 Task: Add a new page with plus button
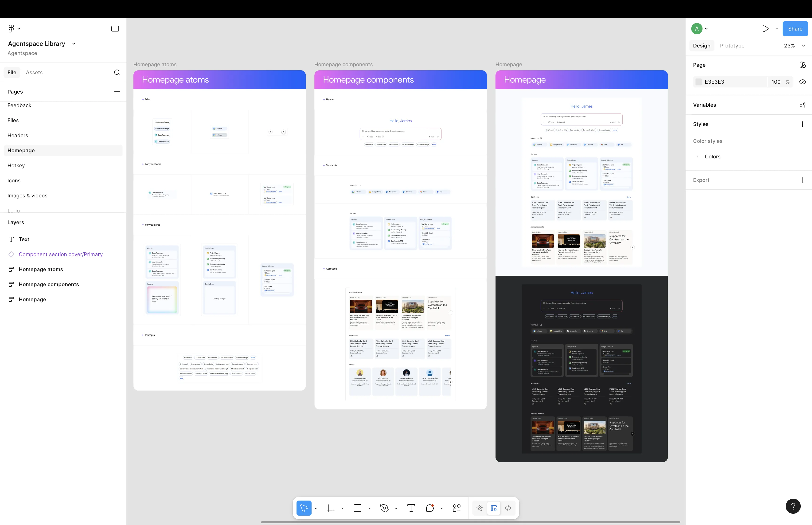point(117,92)
